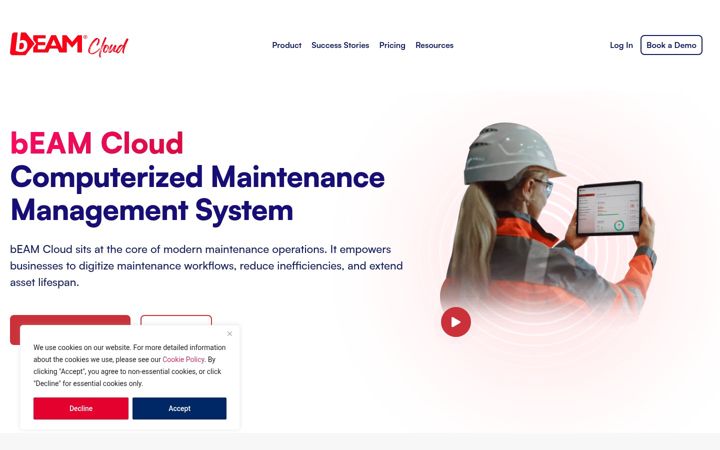This screenshot has width=720, height=450.
Task: Go to the Pricing page
Action: 392,45
